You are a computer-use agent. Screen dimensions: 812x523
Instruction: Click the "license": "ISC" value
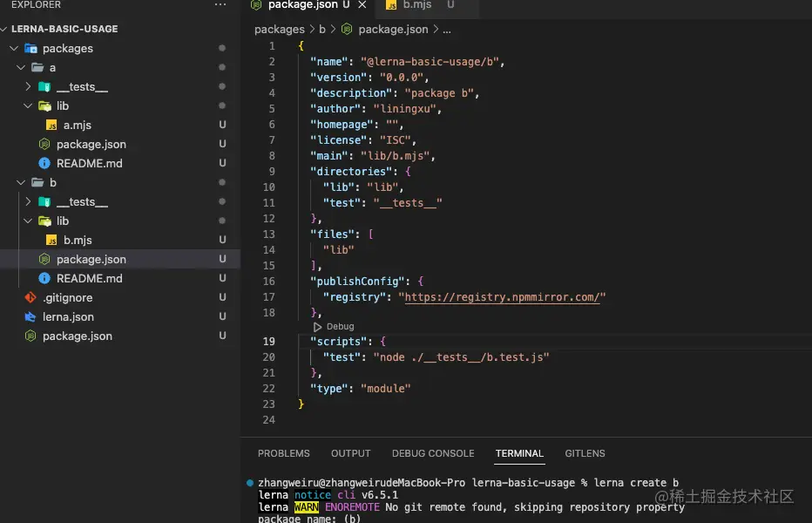pos(396,140)
